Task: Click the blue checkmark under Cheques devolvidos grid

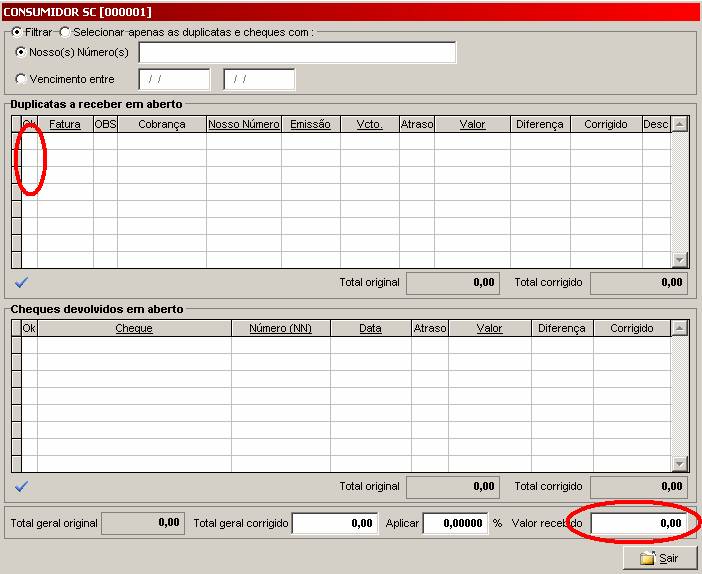Action: tap(21, 486)
